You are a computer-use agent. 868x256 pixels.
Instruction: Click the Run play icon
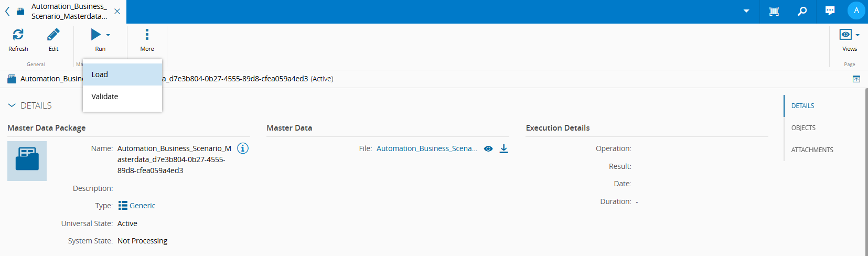pyautogui.click(x=95, y=35)
